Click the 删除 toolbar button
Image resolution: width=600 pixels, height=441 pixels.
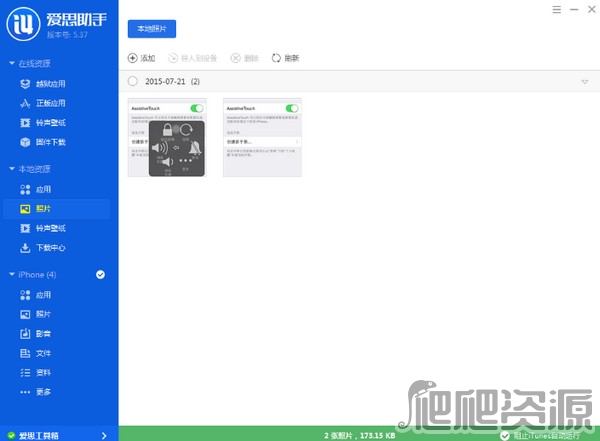tap(245, 58)
